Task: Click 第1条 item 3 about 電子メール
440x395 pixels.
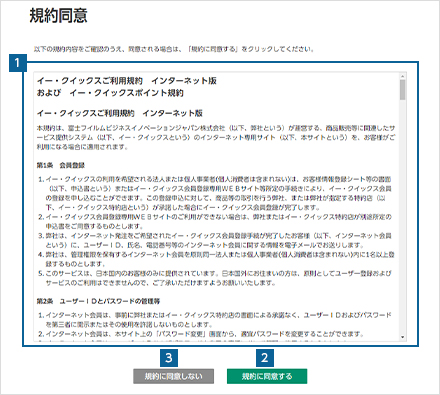Action: 215,240
